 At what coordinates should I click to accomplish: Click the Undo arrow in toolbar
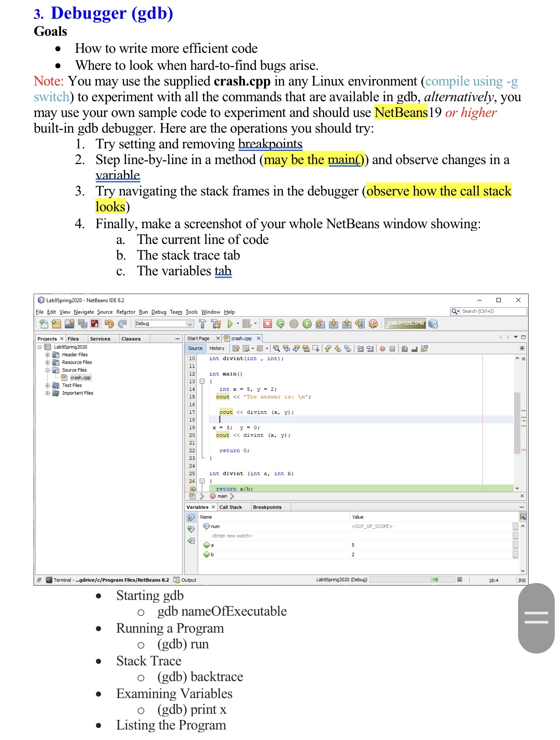pyautogui.click(x=109, y=324)
